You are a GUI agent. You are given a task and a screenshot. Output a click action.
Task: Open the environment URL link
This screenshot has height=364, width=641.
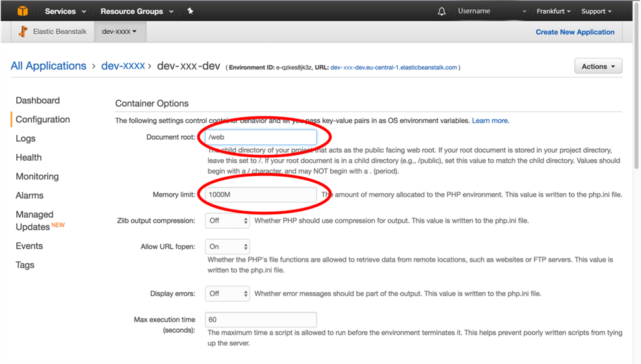393,68
